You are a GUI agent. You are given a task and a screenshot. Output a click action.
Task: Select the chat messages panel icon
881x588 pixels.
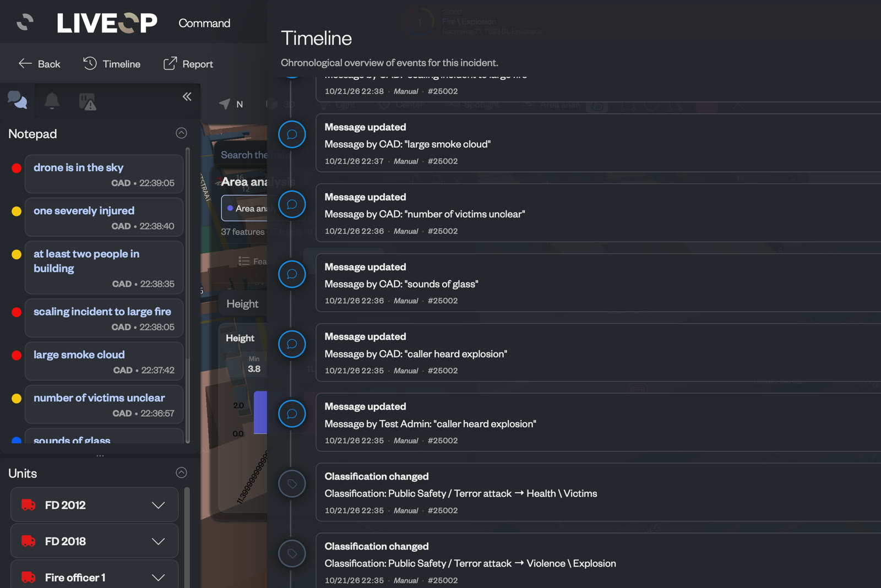[17, 100]
